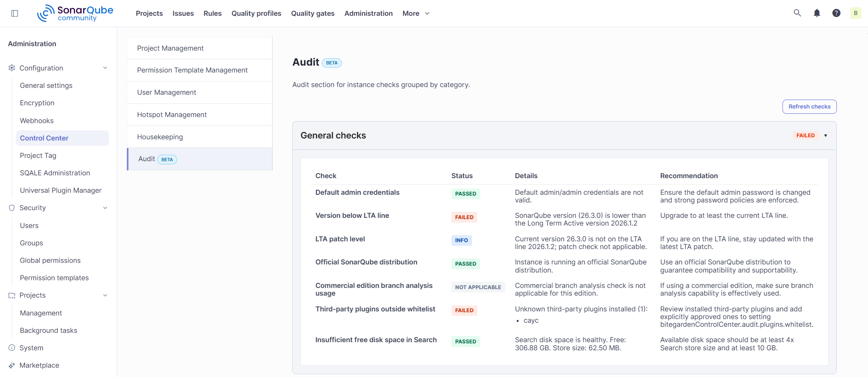Image resolution: width=868 pixels, height=377 pixels.
Task: Select Permission Template Management tab
Action: [200, 70]
